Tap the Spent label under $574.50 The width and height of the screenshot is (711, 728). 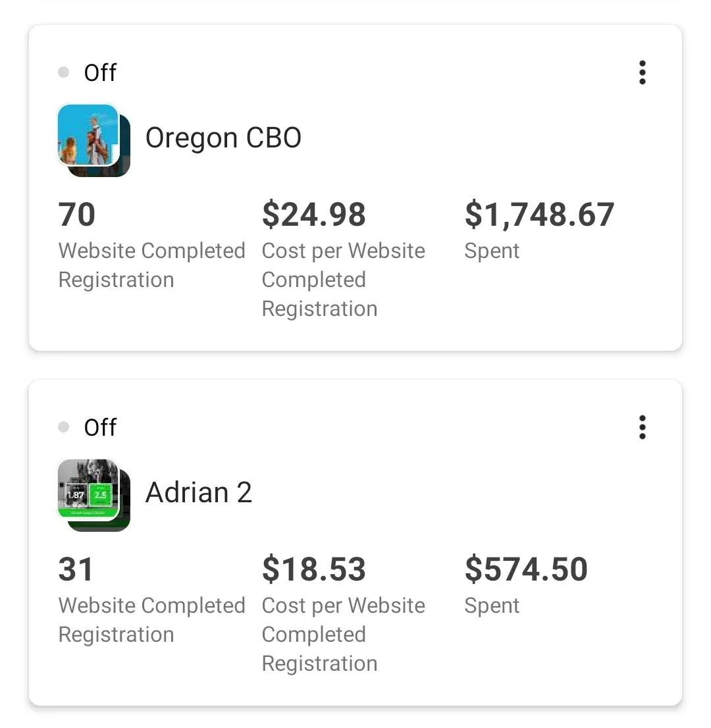pyautogui.click(x=492, y=606)
